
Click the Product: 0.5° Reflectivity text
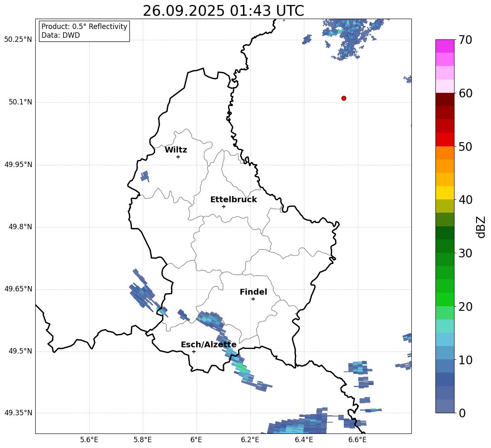pos(84,26)
